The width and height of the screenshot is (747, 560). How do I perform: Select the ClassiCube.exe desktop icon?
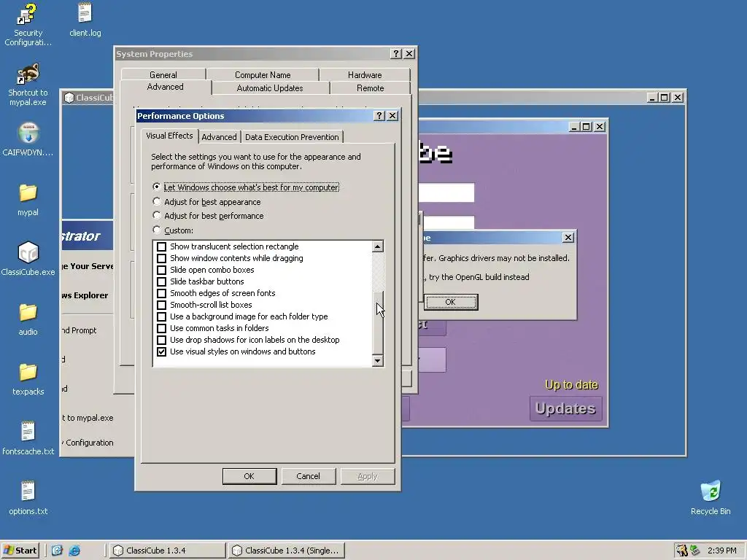pyautogui.click(x=28, y=259)
